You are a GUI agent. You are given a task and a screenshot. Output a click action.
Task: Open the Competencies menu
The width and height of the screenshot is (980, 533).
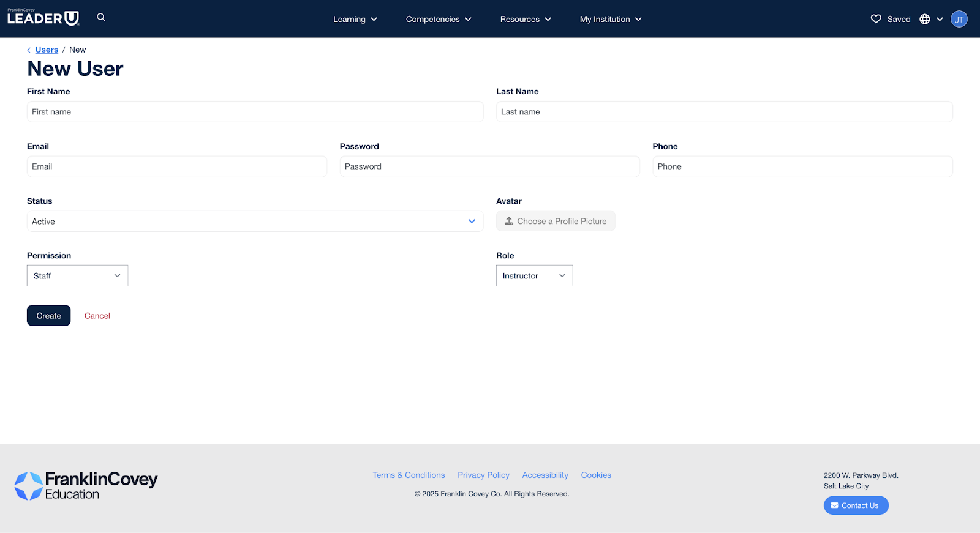[438, 19]
